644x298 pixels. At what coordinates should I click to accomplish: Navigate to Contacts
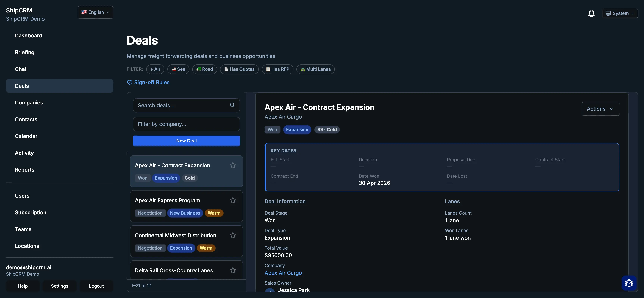59,119
